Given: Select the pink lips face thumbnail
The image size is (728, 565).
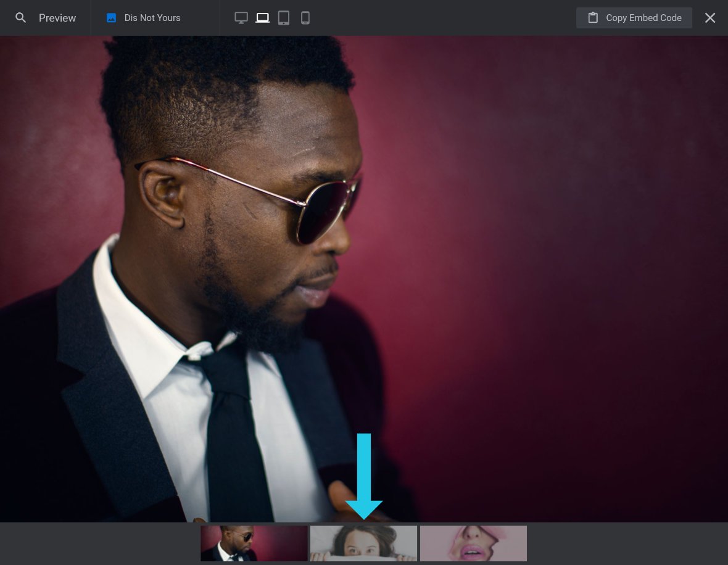Looking at the screenshot, I should tap(473, 543).
